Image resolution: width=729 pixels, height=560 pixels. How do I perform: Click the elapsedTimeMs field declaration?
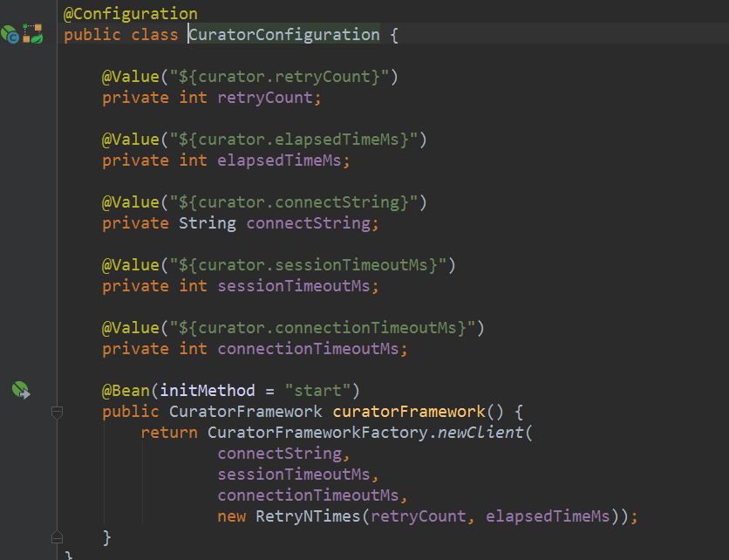point(279,160)
